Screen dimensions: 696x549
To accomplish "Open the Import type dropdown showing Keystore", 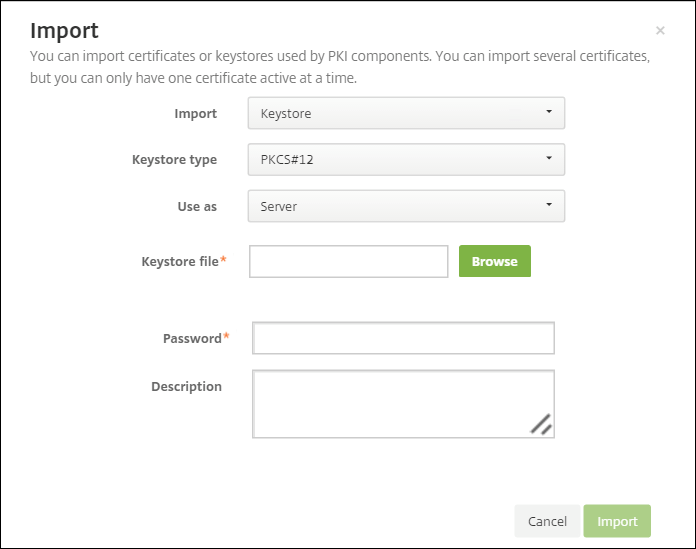I will coord(406,113).
